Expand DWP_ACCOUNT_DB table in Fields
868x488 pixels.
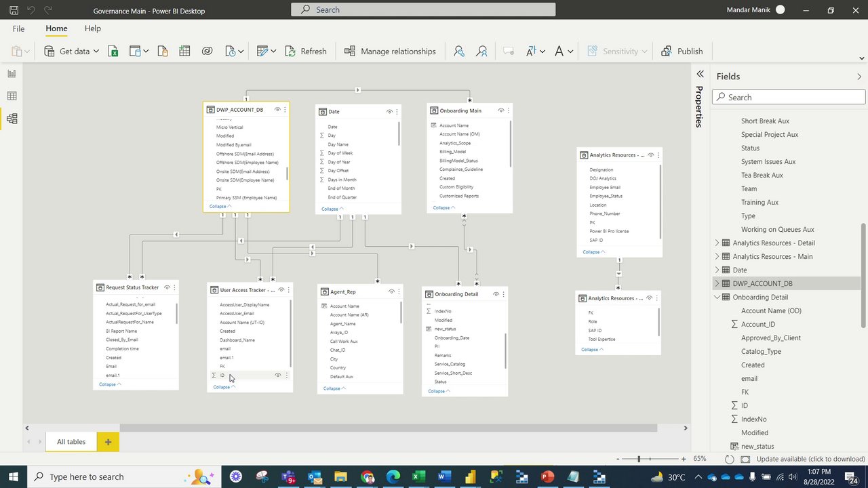[x=717, y=283]
